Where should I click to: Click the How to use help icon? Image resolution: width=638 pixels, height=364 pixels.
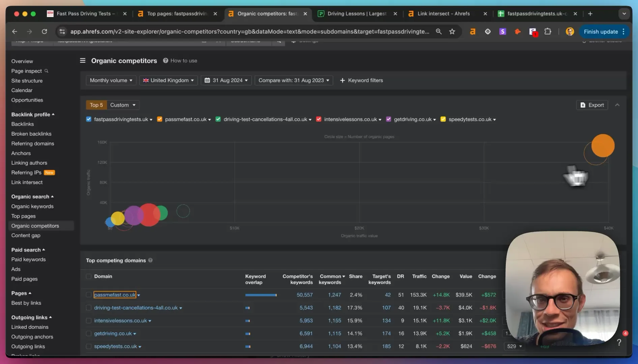click(166, 60)
